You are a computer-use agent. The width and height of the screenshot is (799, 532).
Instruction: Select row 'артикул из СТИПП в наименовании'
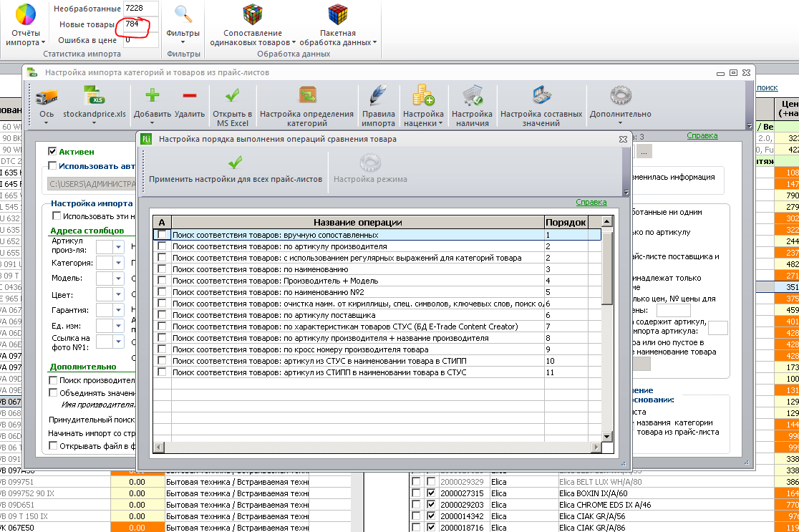(x=377, y=372)
